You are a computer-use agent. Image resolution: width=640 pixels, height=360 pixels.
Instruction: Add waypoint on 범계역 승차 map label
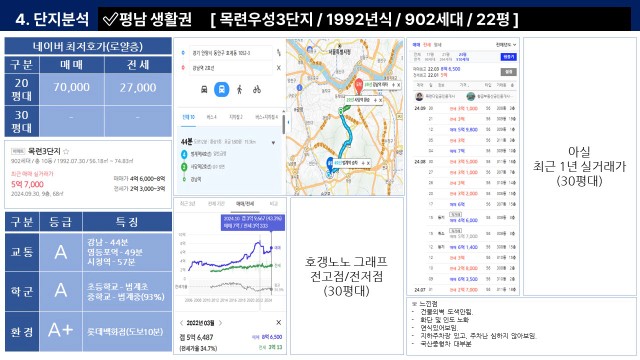pyautogui.click(x=362, y=163)
